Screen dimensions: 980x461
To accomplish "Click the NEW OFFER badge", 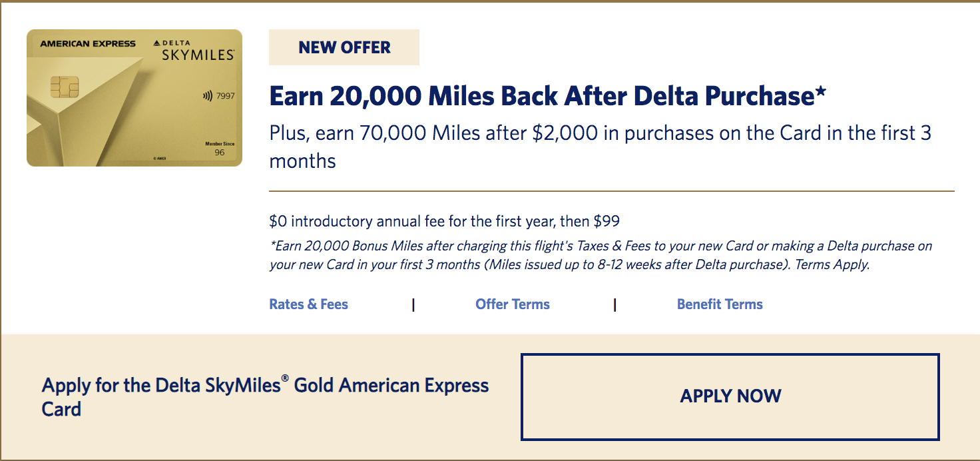I will [344, 47].
